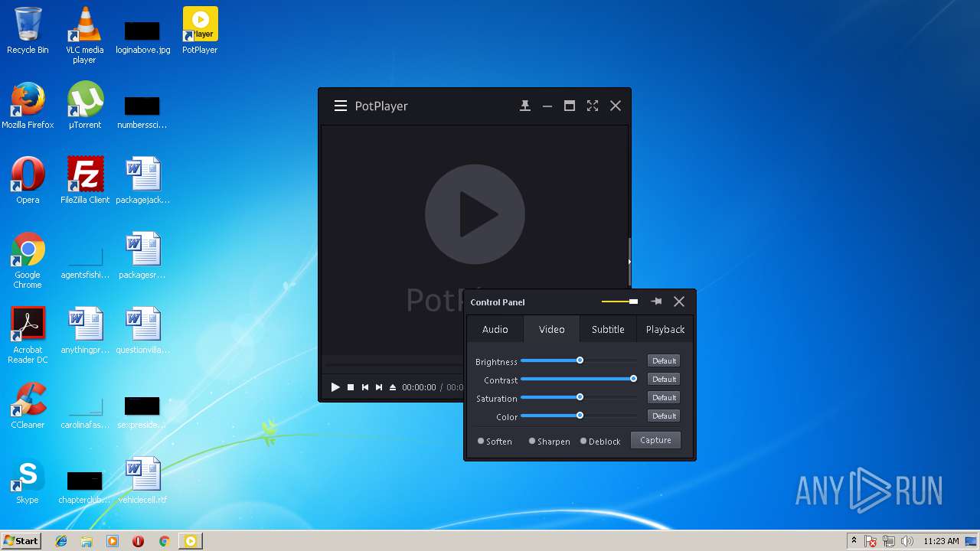This screenshot has height=551, width=980.
Task: Switch to the Audio tab
Action: pos(495,329)
